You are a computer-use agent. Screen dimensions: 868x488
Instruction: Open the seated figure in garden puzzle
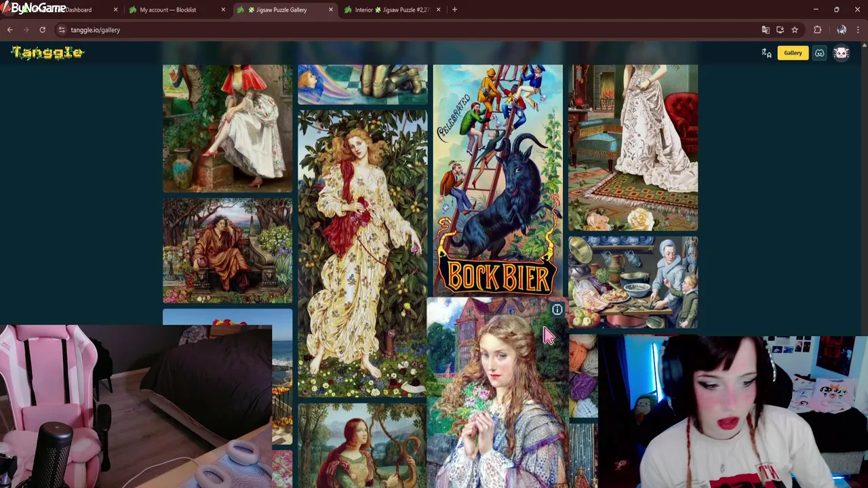[x=227, y=251]
